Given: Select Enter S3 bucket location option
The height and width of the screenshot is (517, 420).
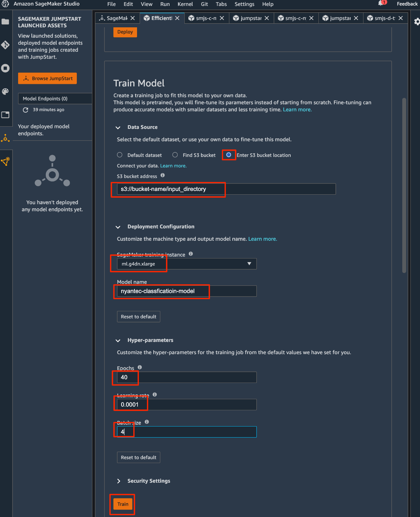Looking at the screenshot, I should pyautogui.click(x=229, y=155).
